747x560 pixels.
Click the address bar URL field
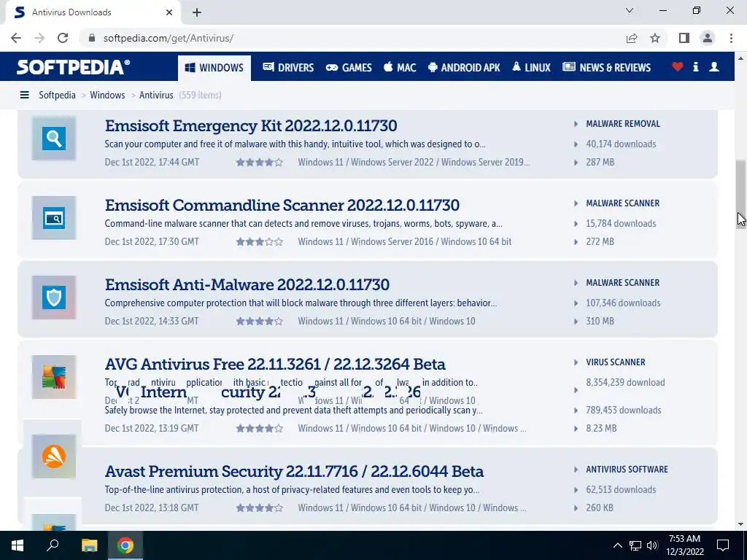[352, 38]
